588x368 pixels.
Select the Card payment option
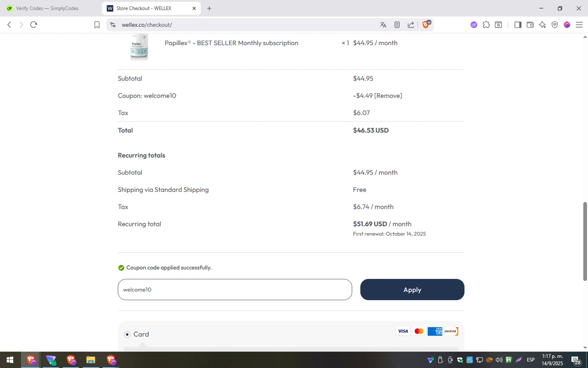point(127,334)
